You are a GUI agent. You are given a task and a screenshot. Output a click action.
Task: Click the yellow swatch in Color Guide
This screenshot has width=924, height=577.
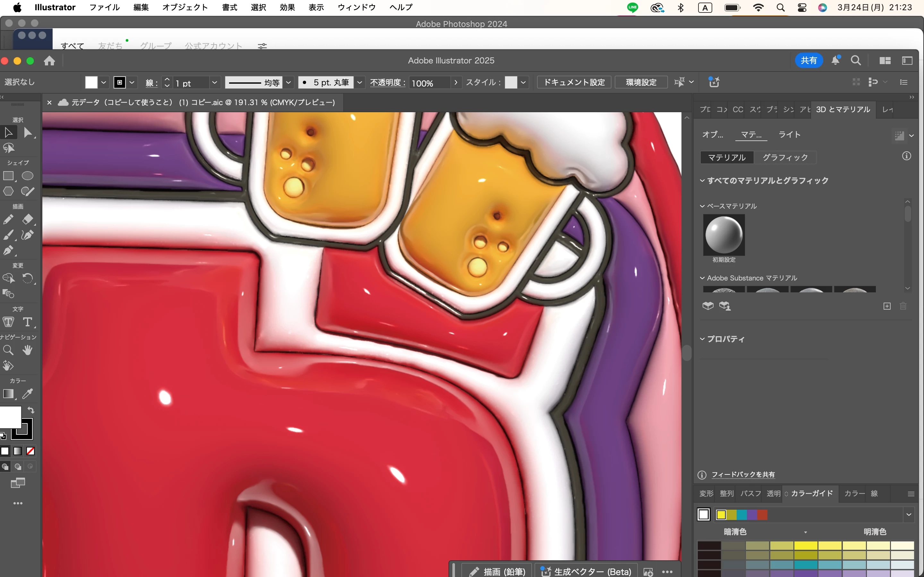(x=721, y=515)
